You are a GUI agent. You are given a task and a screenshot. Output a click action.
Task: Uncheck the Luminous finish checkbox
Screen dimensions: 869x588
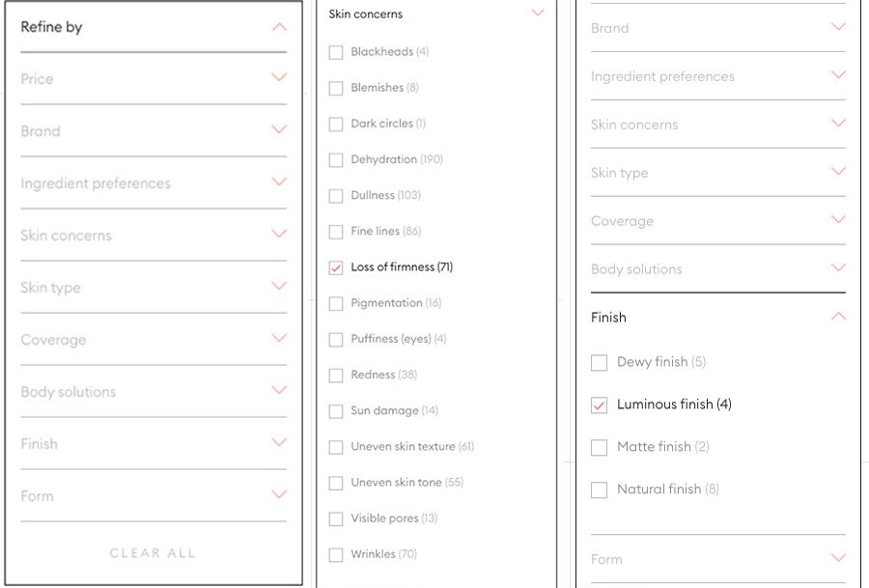(x=599, y=406)
